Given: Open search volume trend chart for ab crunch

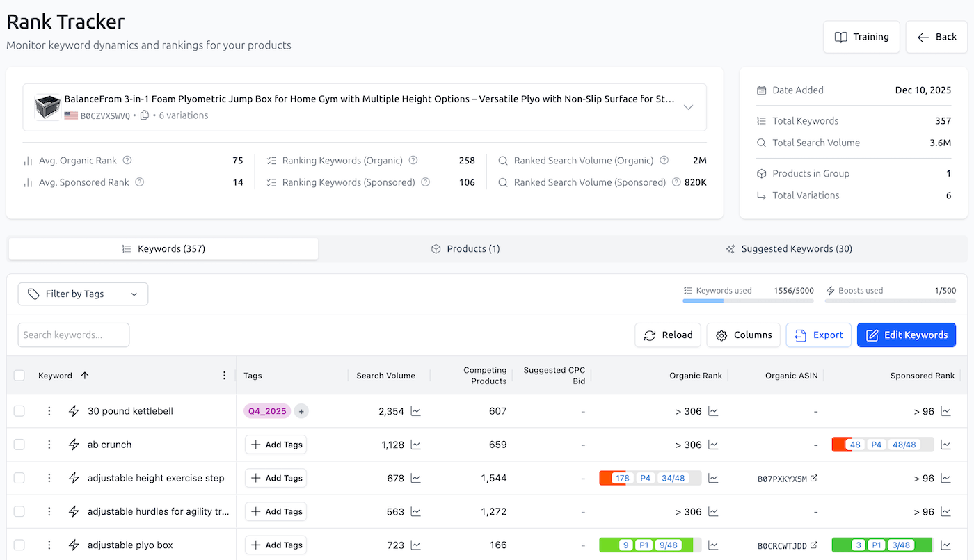Looking at the screenshot, I should (416, 445).
